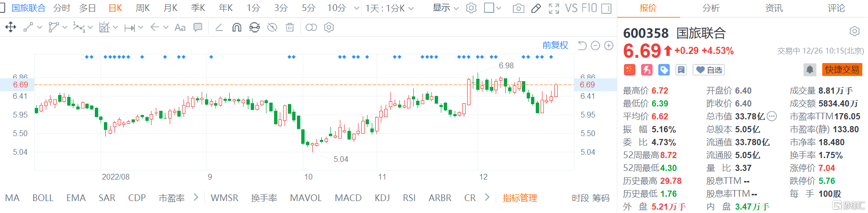
Task: Expand the polygon tool options arrow
Action: (x=65, y=27)
